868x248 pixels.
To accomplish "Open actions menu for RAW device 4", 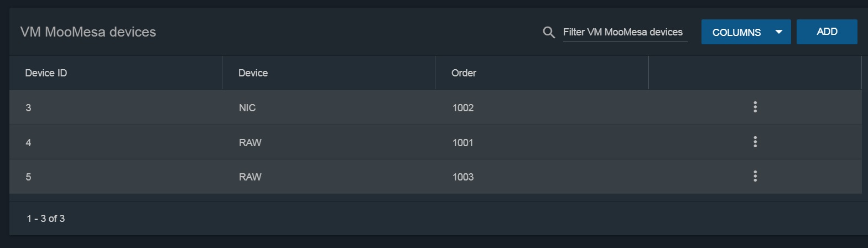I will [755, 142].
